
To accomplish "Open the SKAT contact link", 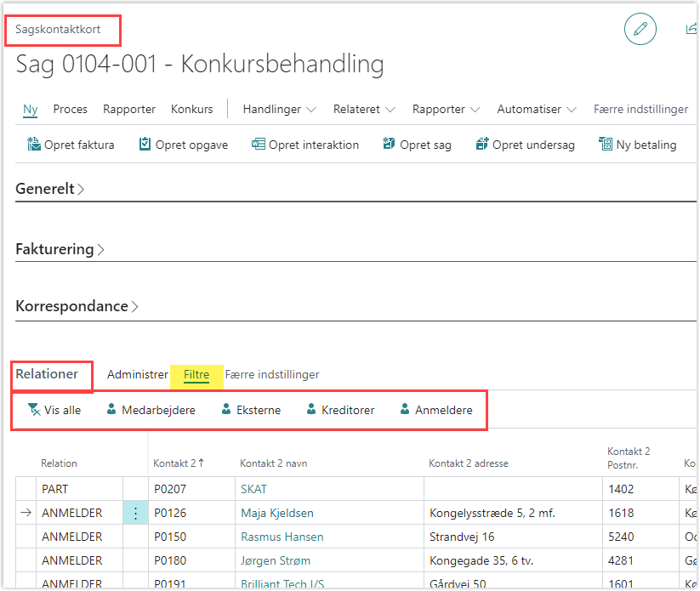I will pyautogui.click(x=253, y=489).
